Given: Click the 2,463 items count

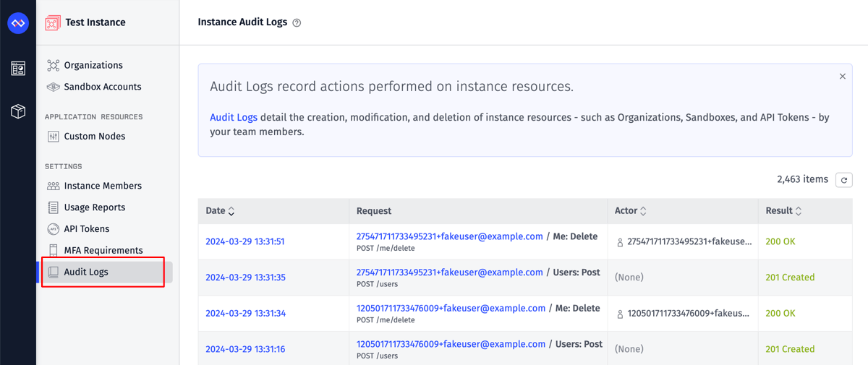Looking at the screenshot, I should (x=803, y=179).
